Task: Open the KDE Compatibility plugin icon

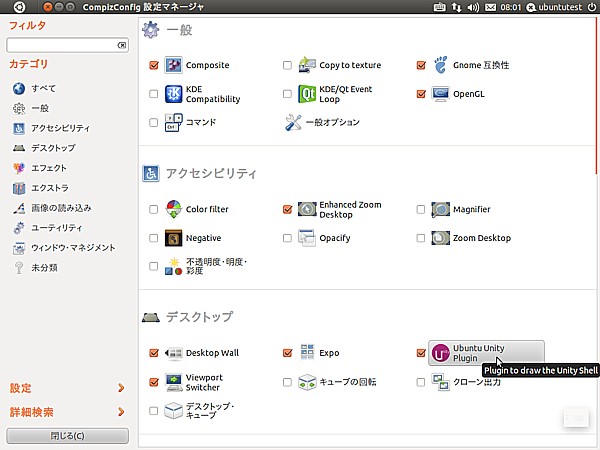Action: coord(173,94)
